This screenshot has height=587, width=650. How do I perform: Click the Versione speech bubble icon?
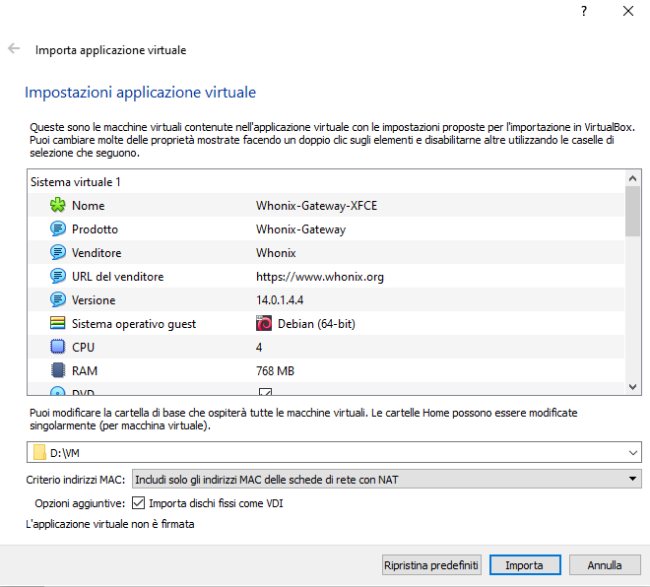tap(57, 300)
